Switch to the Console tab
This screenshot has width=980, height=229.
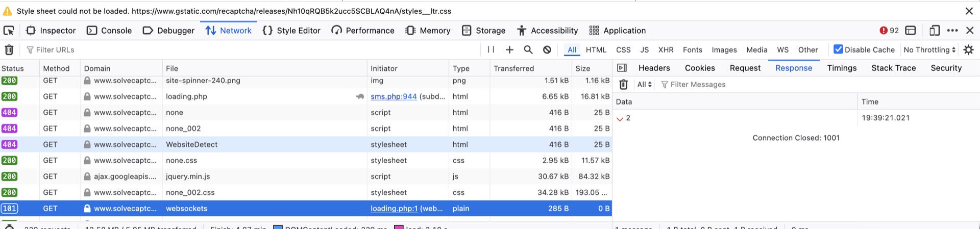[x=109, y=31]
